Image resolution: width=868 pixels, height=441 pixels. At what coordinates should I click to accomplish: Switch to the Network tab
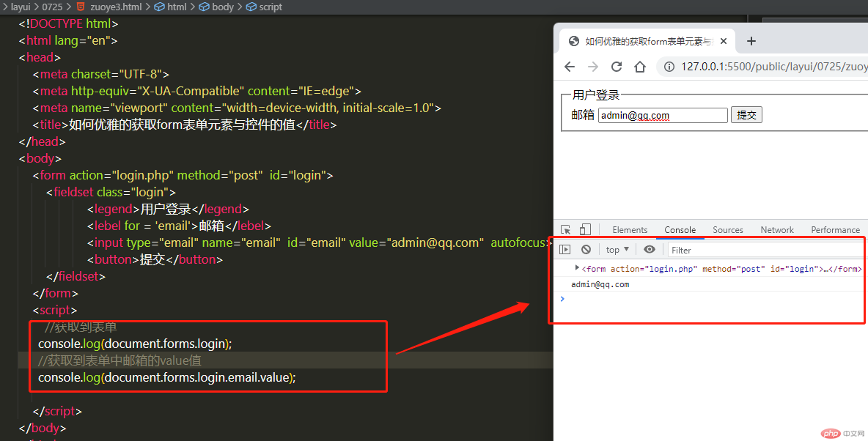(x=777, y=229)
